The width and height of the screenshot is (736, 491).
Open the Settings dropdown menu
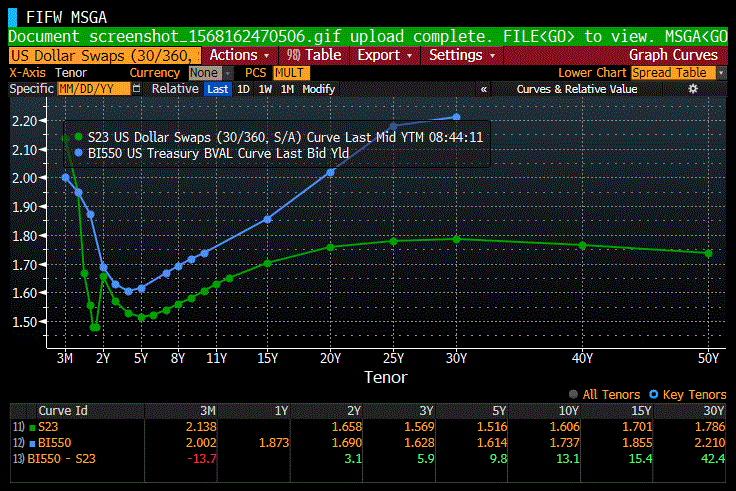tap(462, 55)
